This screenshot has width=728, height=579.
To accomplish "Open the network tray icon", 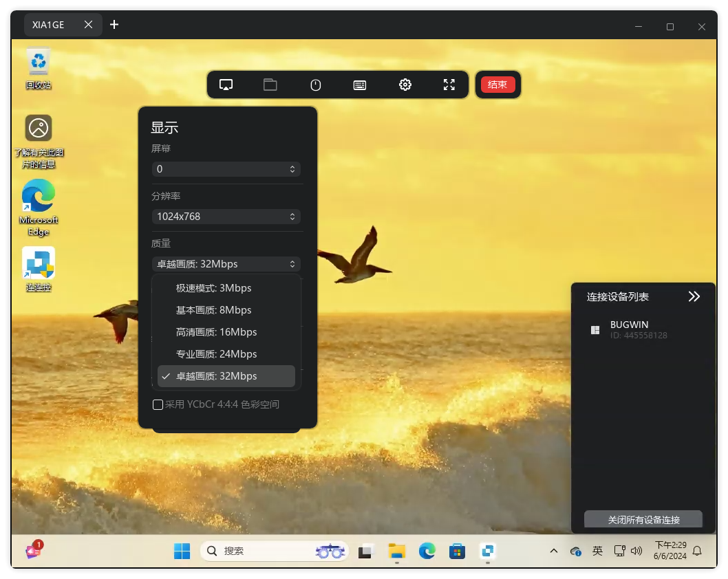I will pyautogui.click(x=619, y=551).
